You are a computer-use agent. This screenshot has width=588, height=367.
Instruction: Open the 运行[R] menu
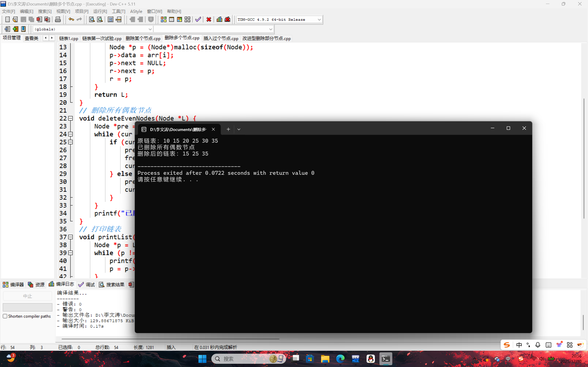pyautogui.click(x=100, y=11)
